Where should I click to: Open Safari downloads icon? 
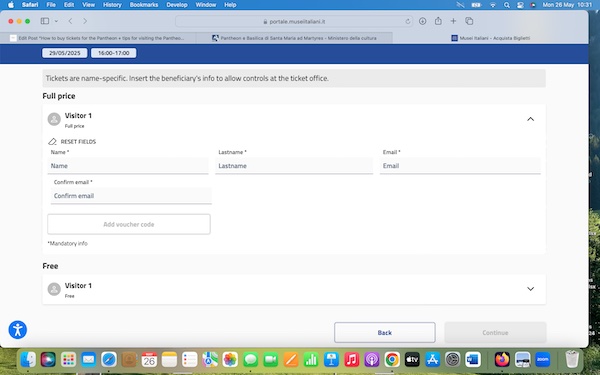(422, 21)
